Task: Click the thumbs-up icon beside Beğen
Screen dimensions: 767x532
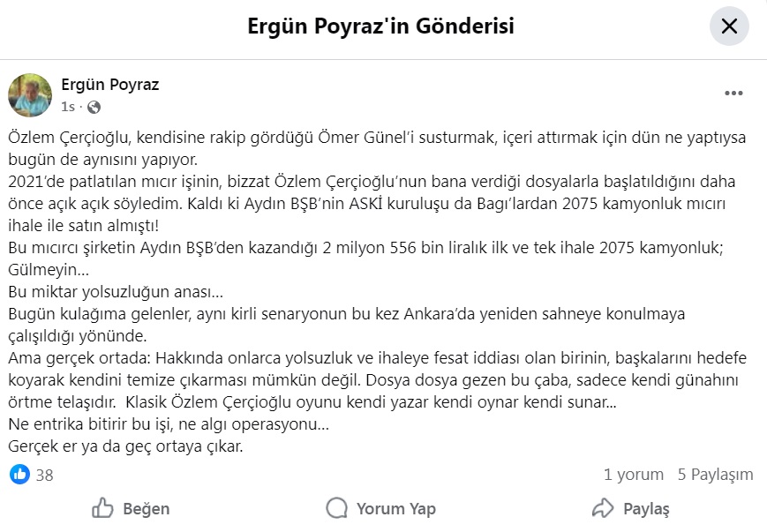Action: pos(103,508)
